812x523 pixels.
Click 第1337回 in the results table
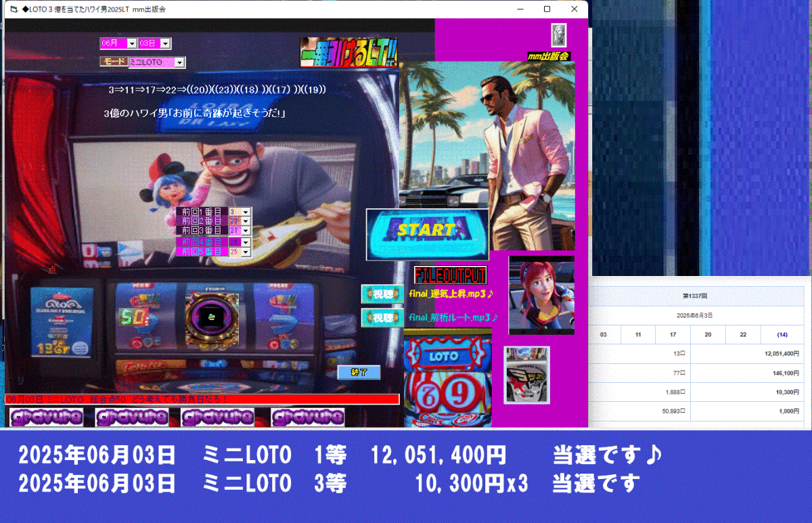pos(695,297)
